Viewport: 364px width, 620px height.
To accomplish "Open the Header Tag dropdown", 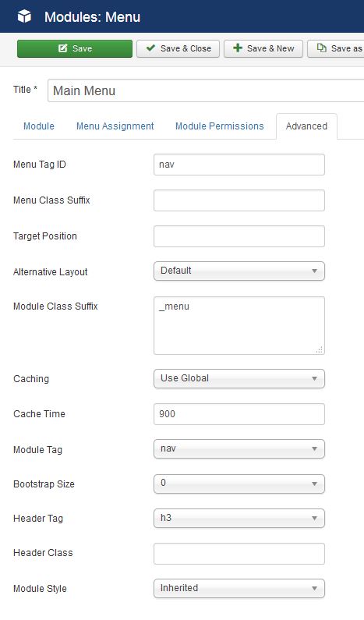I will coord(239,518).
